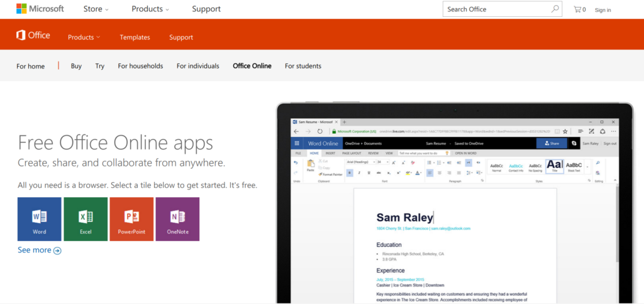Viewport: 644px width, 304px height.
Task: Launch the OneNote tile
Action: (x=177, y=219)
